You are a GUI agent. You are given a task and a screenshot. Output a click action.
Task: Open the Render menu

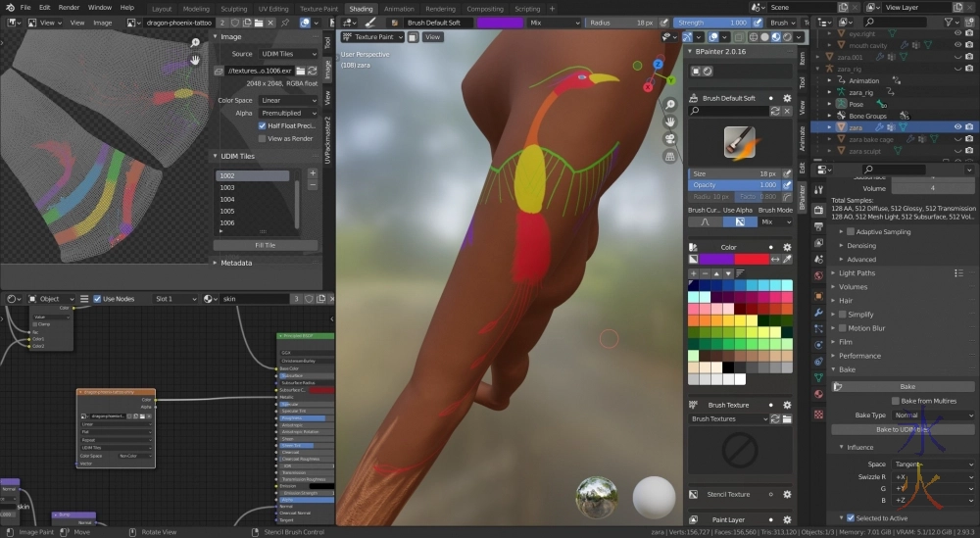click(x=69, y=8)
